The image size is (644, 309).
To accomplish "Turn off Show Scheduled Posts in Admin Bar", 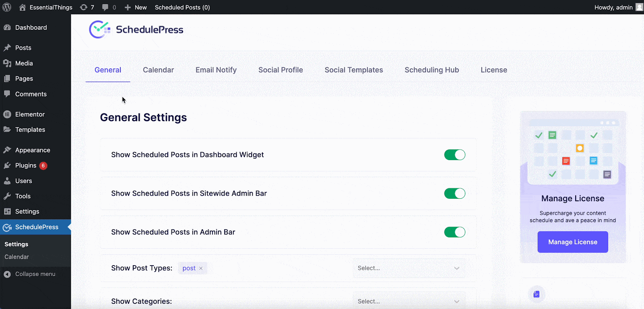I will (x=454, y=232).
